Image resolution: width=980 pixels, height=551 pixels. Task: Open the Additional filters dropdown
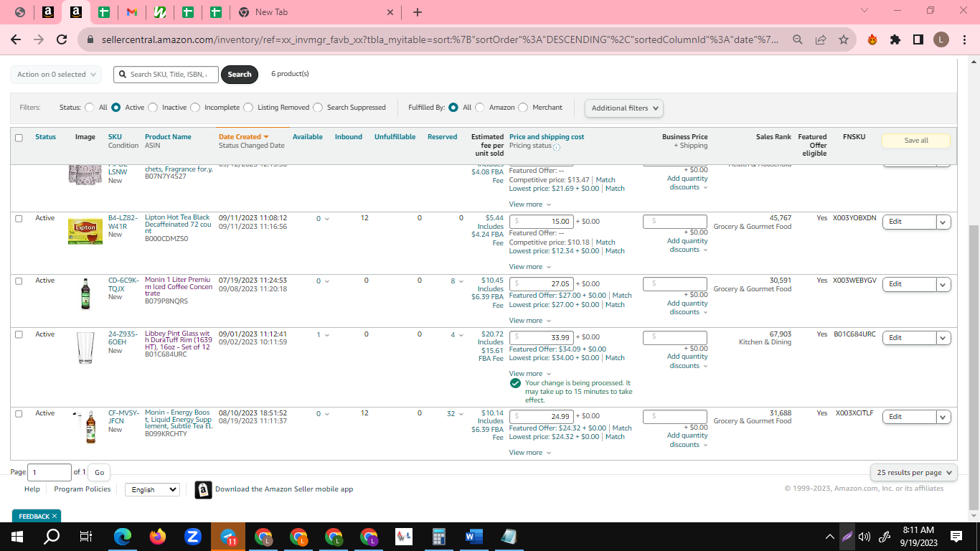point(624,108)
